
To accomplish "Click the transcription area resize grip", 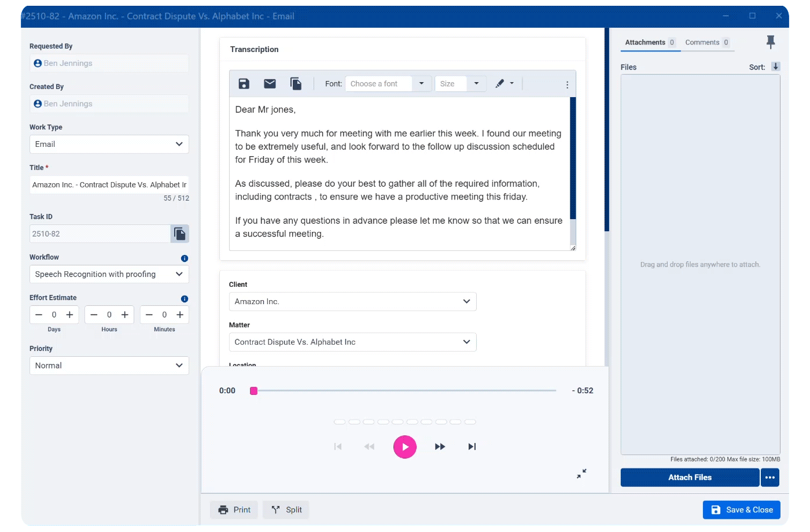I will point(573,247).
